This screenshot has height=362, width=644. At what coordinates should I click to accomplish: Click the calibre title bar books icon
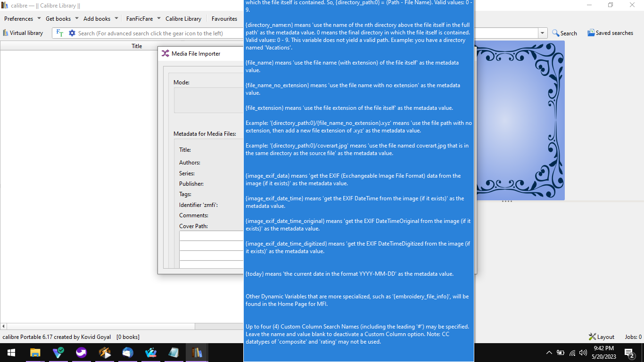(5, 6)
